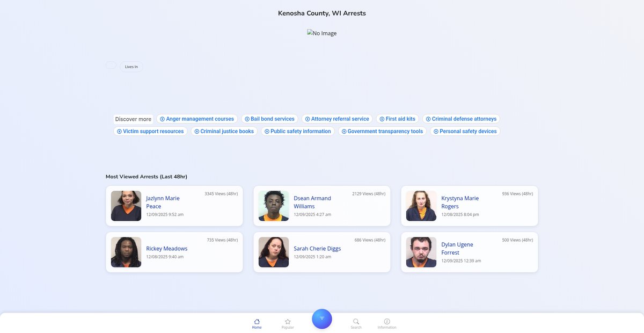Click the Home house icon
This screenshot has height=333, width=644.
(x=257, y=321)
